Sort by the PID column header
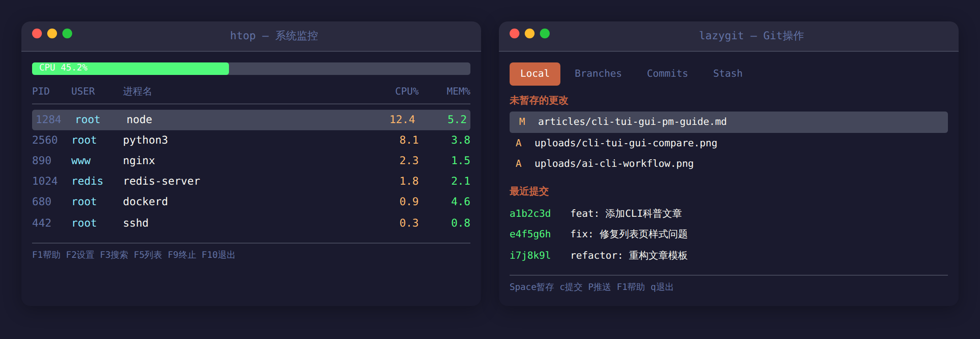980x339 pixels. (41, 91)
